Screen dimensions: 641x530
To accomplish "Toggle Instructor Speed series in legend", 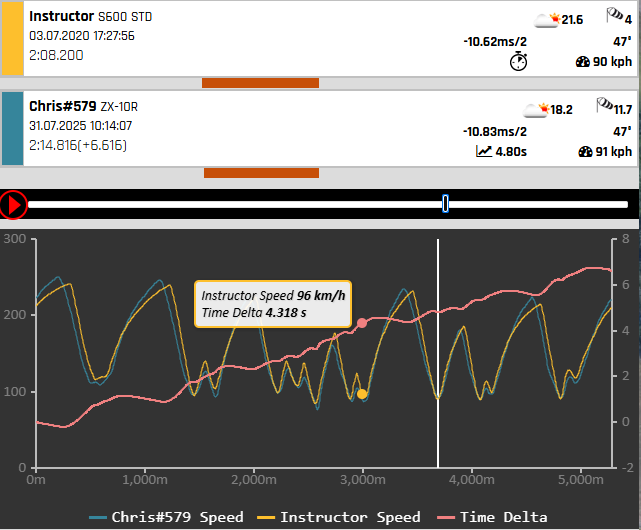I will click(x=339, y=517).
